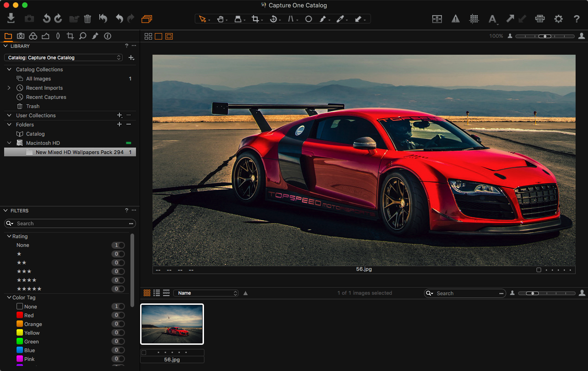Switch browser to filmstrip view
This screenshot has width=588, height=371.
(166, 293)
